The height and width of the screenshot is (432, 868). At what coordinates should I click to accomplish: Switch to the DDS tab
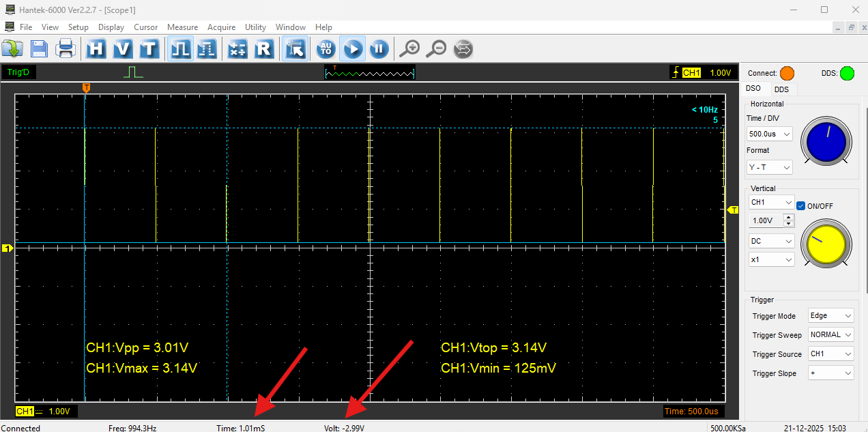[782, 89]
